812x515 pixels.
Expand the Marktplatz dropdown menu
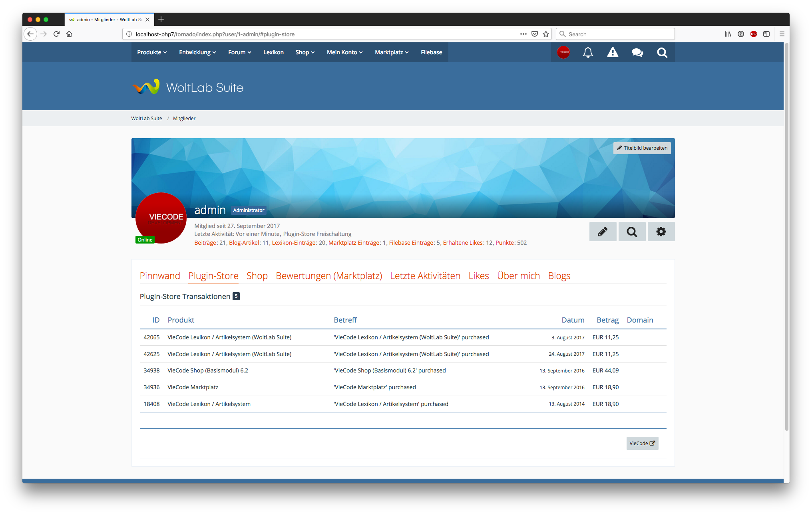[392, 52]
